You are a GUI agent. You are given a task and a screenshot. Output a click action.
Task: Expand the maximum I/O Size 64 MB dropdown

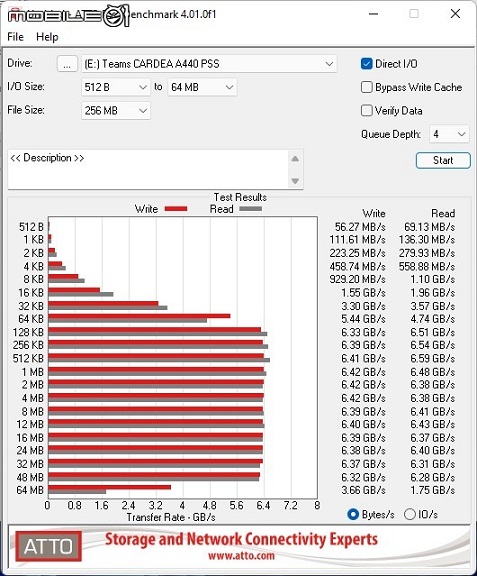(202, 87)
